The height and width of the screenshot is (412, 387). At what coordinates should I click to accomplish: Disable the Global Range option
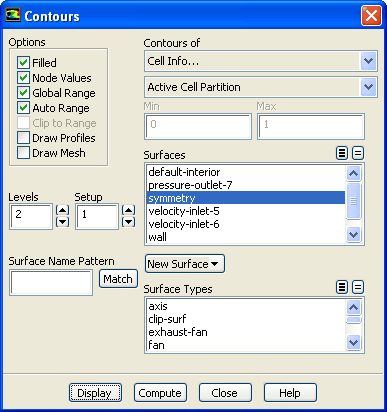pyautogui.click(x=23, y=92)
